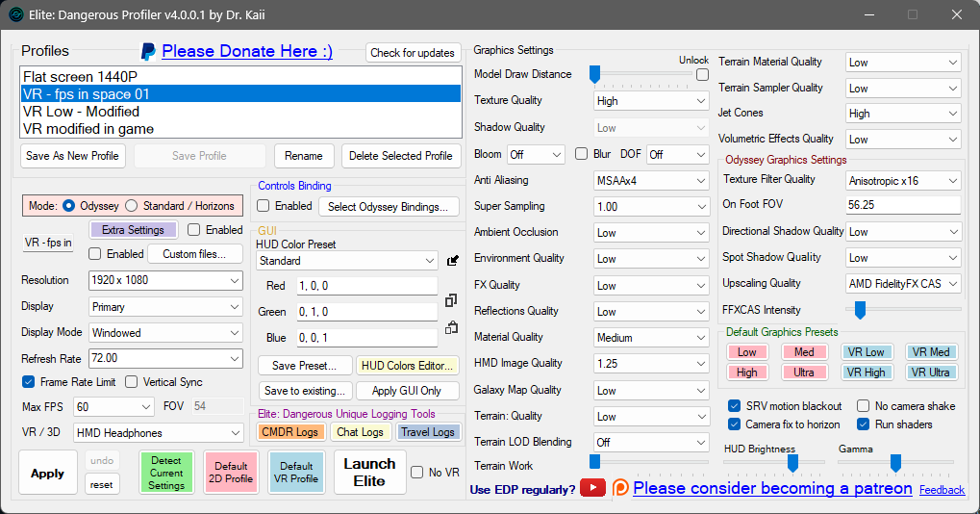Select Standard / Horizons mode
The height and width of the screenshot is (514, 980).
point(131,206)
